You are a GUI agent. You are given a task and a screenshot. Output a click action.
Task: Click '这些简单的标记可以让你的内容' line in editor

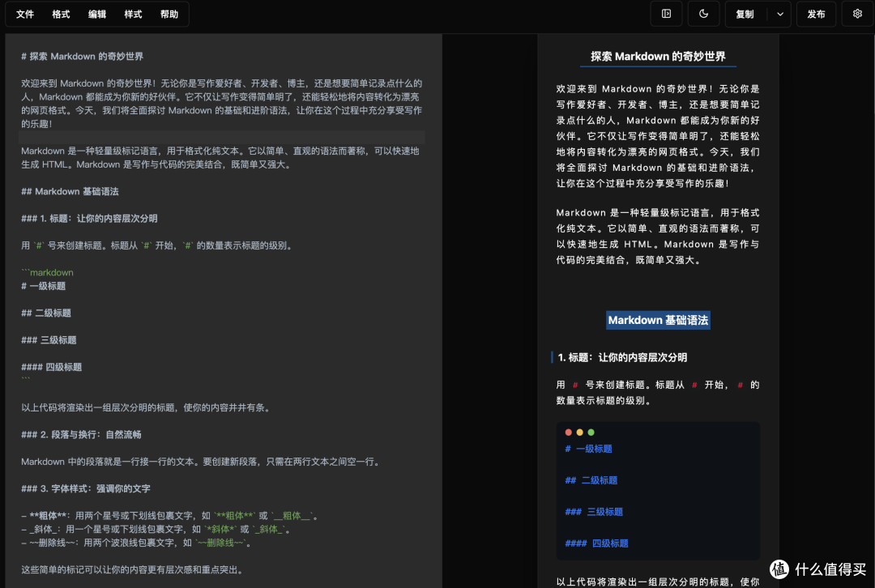[132, 570]
